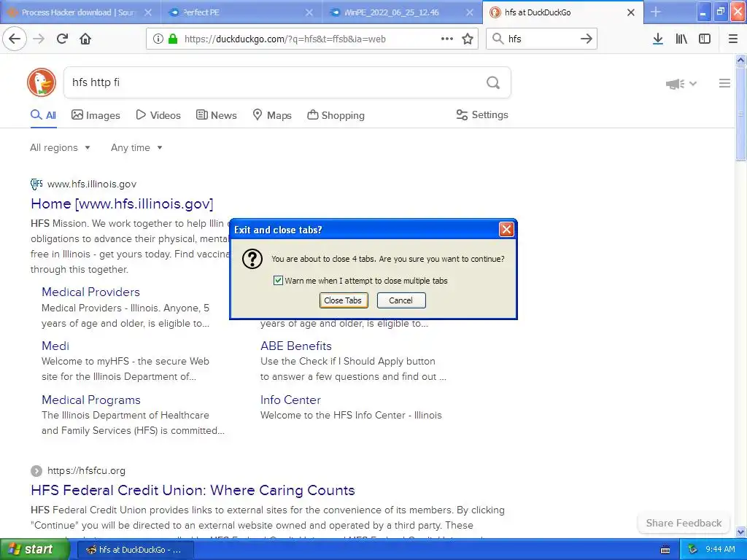The height and width of the screenshot is (560, 747).
Task: Open a new tab with plus
Action: pos(656,12)
